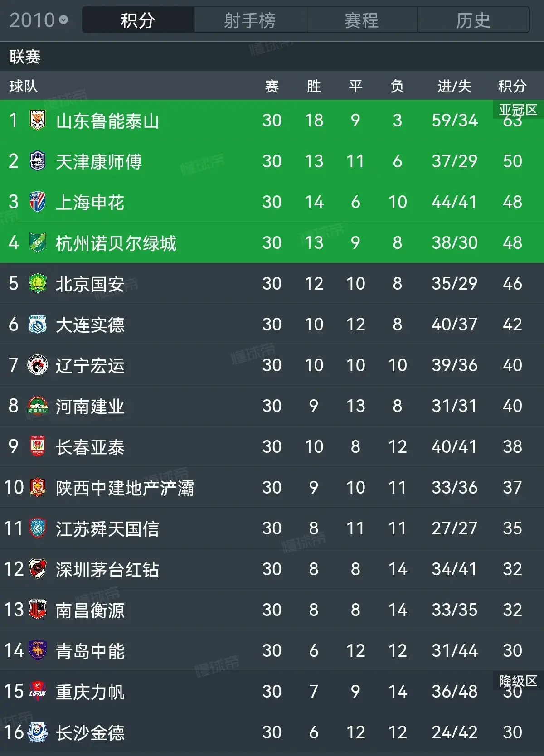Switch to the 射手榜 tab
Viewport: 544px width, 756px height.
(x=250, y=20)
